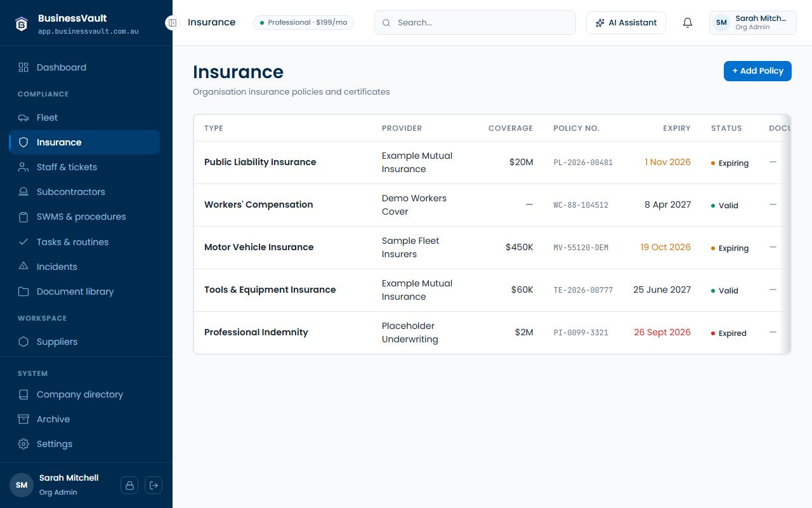Click the Company directory book icon
Image resolution: width=812 pixels, height=508 pixels.
click(x=23, y=394)
